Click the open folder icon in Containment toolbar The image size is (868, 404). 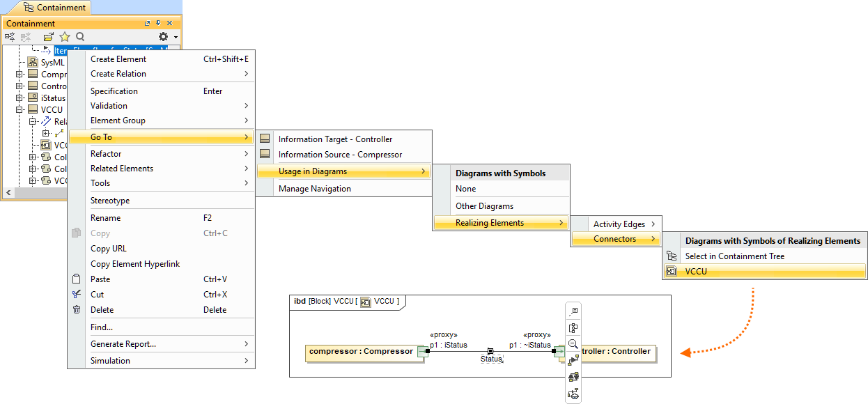coord(48,37)
